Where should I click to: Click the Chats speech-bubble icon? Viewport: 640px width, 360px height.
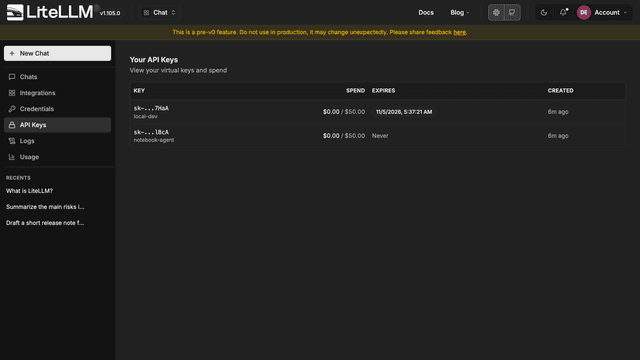pyautogui.click(x=12, y=77)
